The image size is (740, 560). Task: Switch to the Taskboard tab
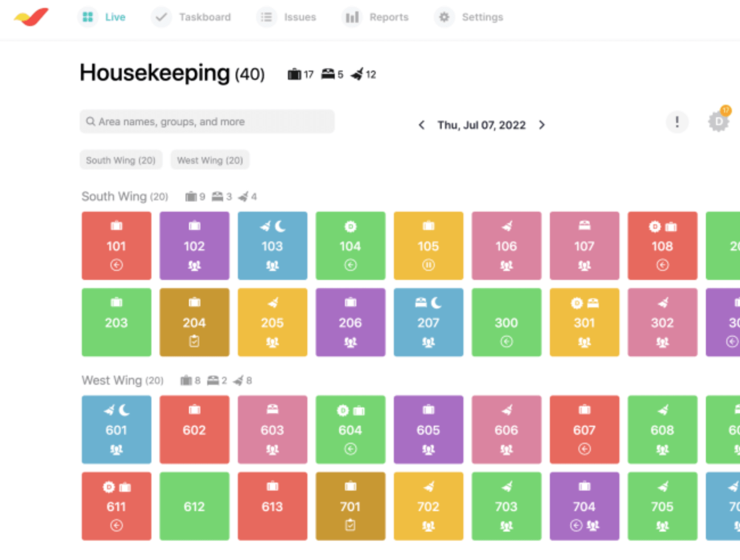tap(191, 17)
